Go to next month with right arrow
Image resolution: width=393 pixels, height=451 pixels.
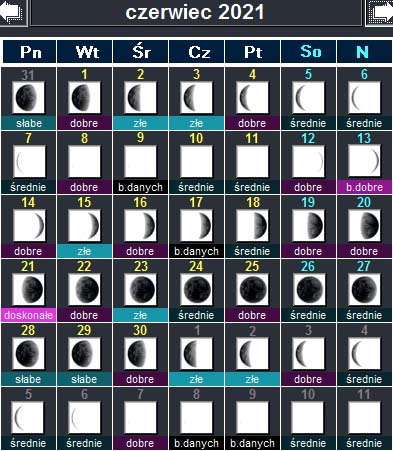[x=380, y=13]
